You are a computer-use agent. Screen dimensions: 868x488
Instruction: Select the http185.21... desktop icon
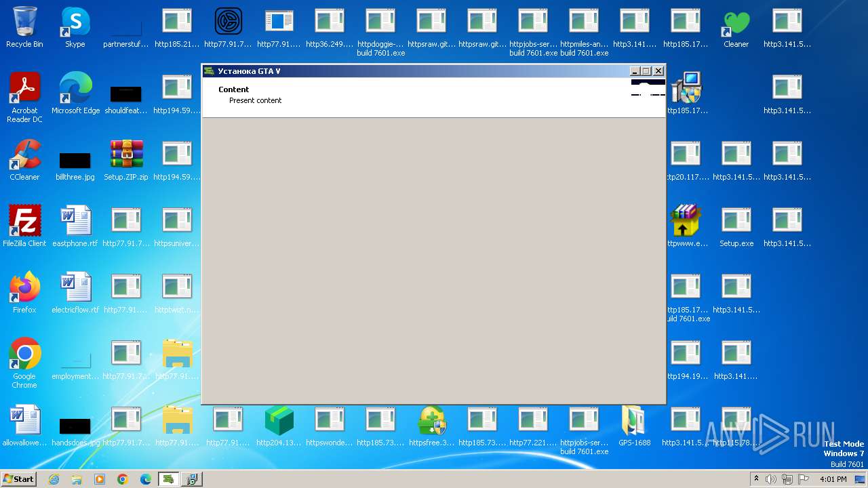177,27
